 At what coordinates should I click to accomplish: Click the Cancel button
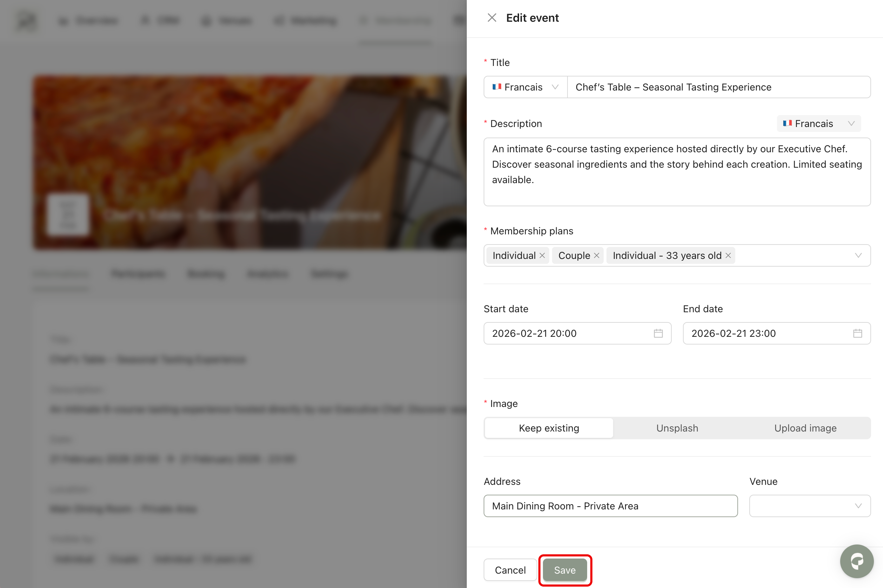click(510, 570)
